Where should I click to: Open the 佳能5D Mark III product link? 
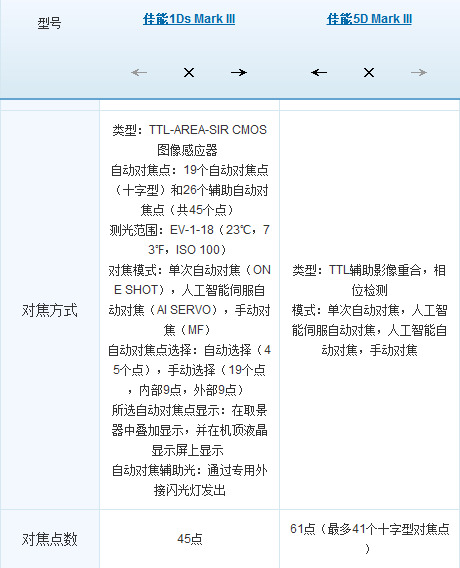(x=369, y=19)
